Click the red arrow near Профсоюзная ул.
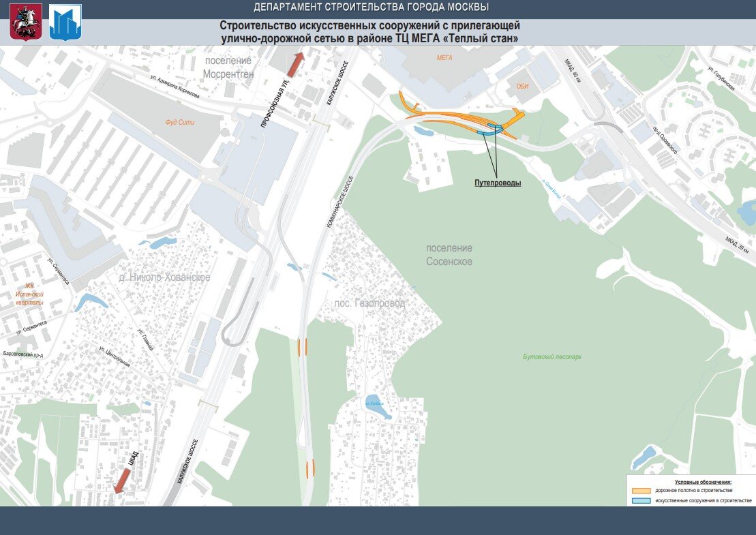 tap(296, 65)
